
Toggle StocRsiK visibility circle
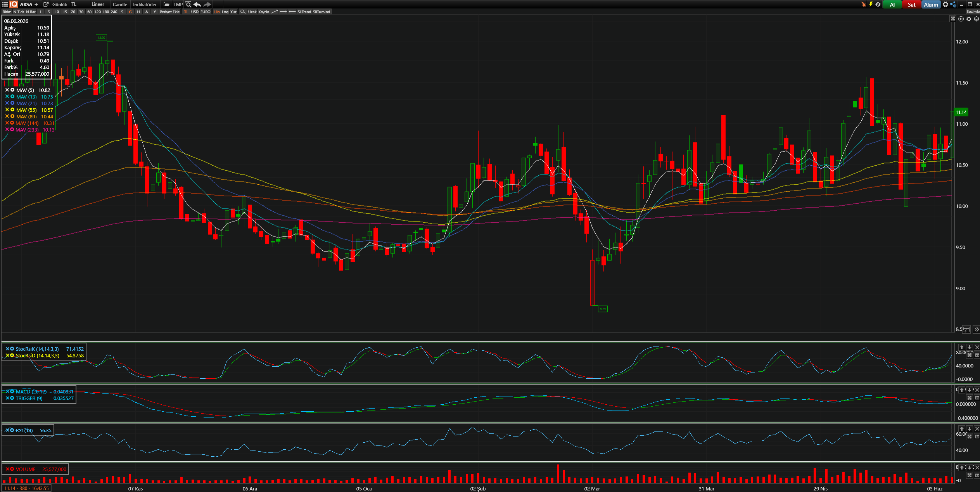(x=12, y=349)
